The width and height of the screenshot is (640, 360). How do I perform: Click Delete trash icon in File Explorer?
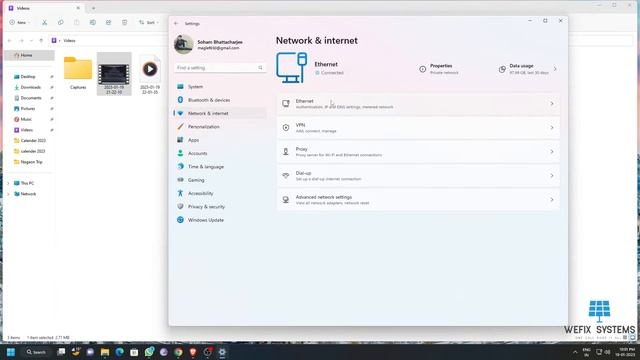(x=124, y=22)
